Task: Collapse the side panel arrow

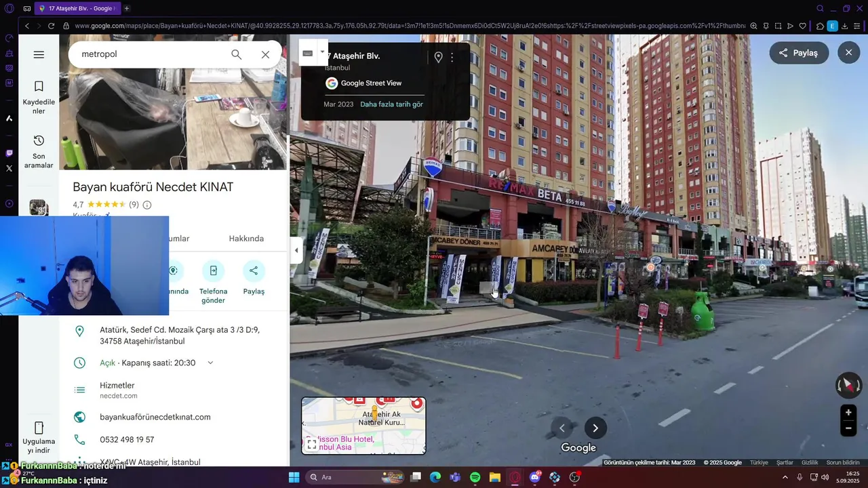Action: click(296, 250)
